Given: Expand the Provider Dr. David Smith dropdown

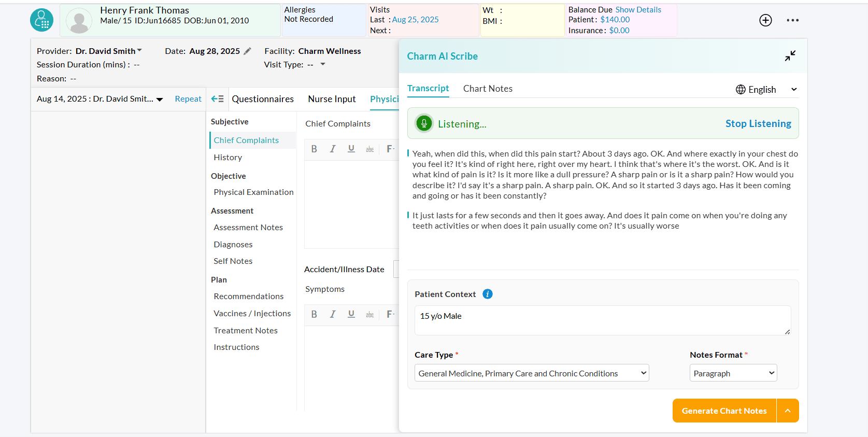Looking at the screenshot, I should [x=139, y=50].
